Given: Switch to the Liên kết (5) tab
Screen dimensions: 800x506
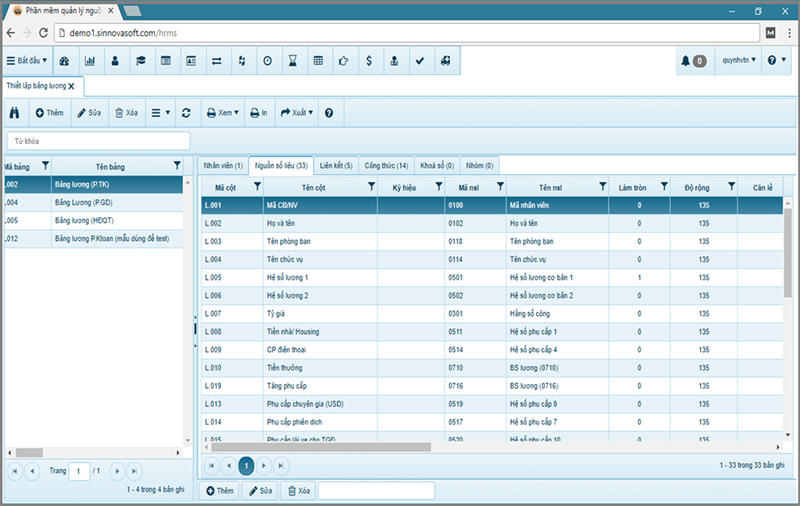Looking at the screenshot, I should [335, 165].
